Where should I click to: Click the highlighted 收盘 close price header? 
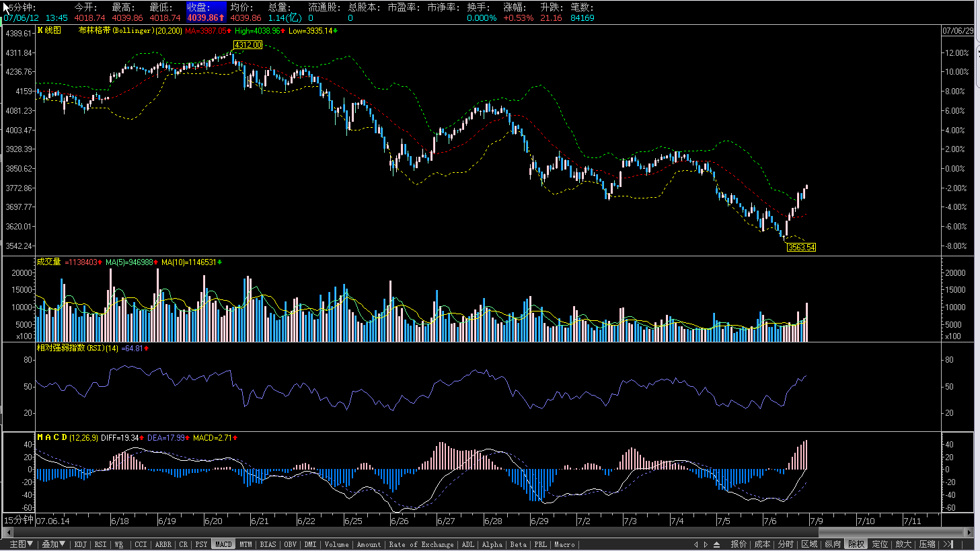pyautogui.click(x=206, y=12)
